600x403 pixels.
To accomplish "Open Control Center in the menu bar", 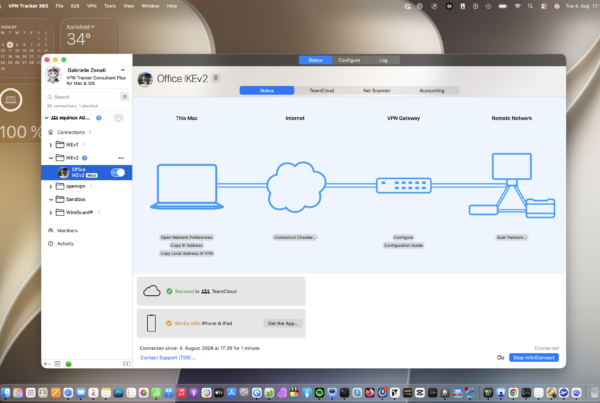I will tap(544, 6).
